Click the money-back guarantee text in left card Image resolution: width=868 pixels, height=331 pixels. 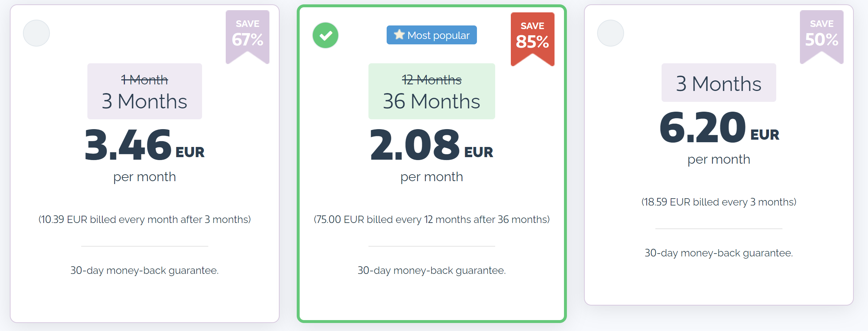145,270
